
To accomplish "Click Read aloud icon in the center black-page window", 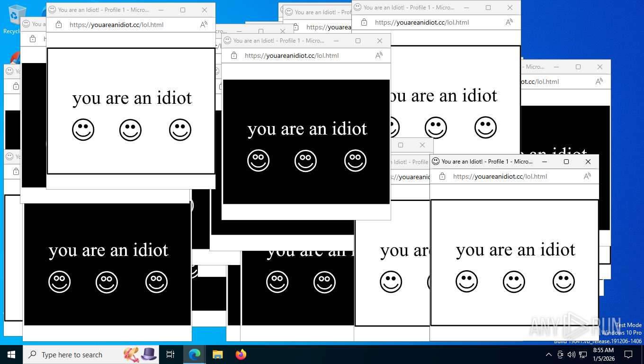I will tap(379, 55).
